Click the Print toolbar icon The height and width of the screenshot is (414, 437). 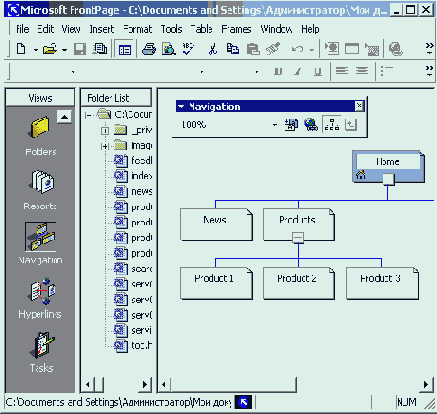pyautogui.click(x=149, y=50)
